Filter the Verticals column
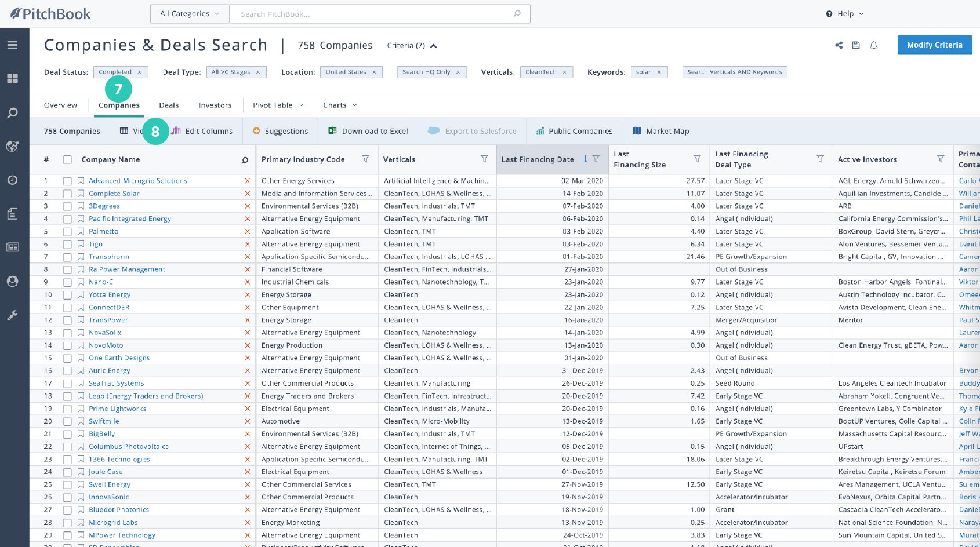This screenshot has width=980, height=547. click(x=484, y=159)
